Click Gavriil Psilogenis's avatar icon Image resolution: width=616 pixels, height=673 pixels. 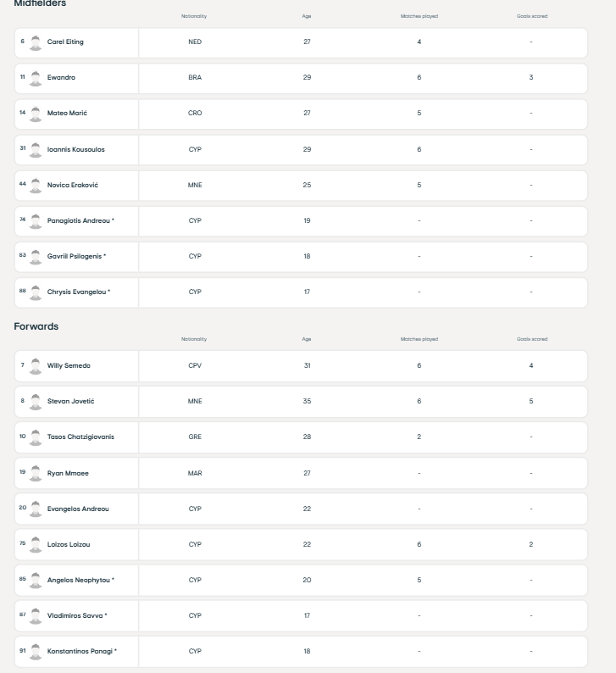(x=36, y=256)
